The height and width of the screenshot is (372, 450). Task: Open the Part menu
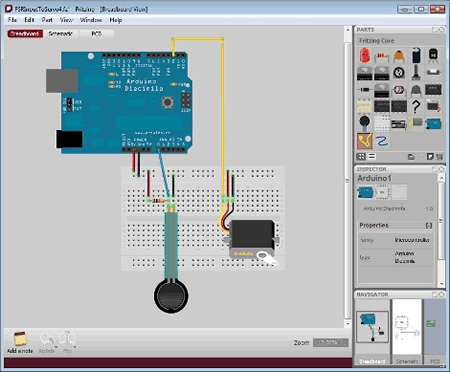point(47,20)
